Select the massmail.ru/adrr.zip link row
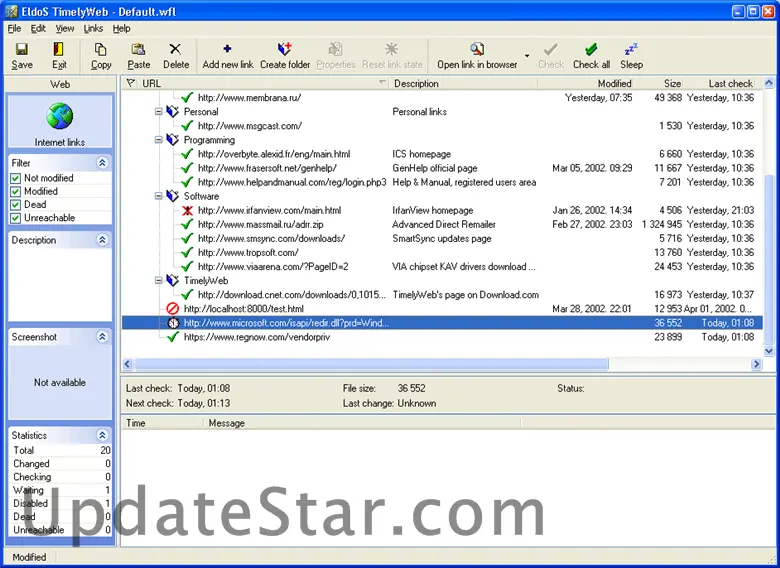This screenshot has height=568, width=780. click(442, 224)
